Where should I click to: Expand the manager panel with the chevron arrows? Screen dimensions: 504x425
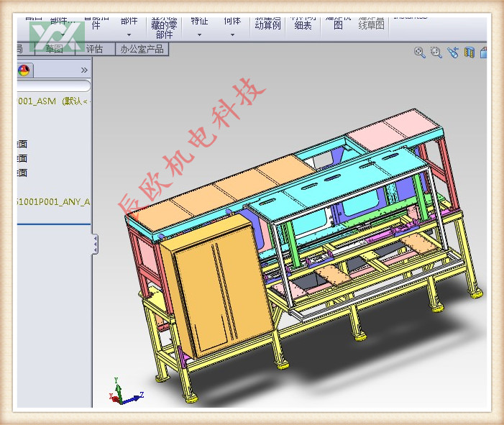84,70
